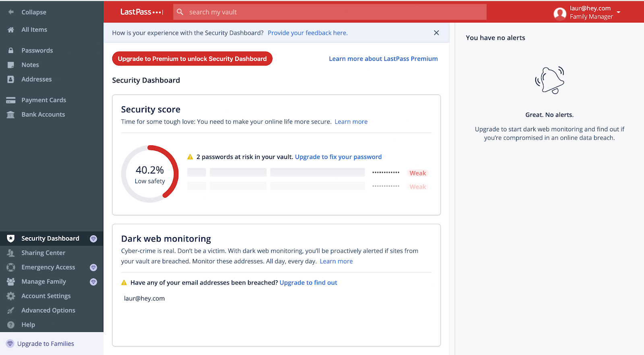This screenshot has width=644, height=355.
Task: Follow Learn more about LastPass Premium link
Action: [383, 59]
